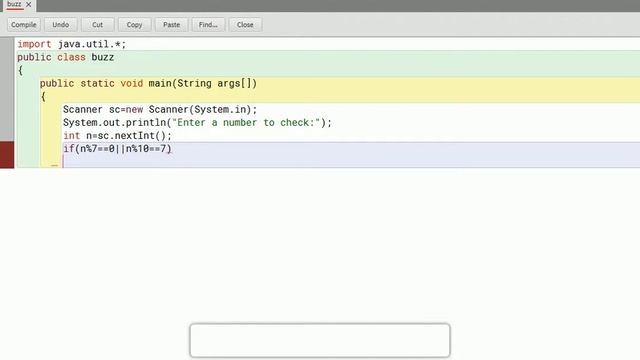Click the 'Scanner sc=new Scanner(System.in);' line
This screenshot has width=640, height=360.
click(160, 109)
